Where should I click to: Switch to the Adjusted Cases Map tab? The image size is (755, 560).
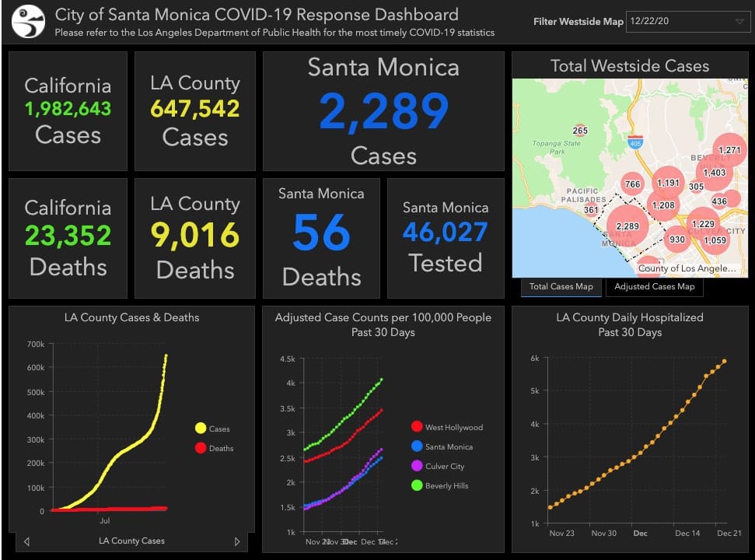(654, 287)
